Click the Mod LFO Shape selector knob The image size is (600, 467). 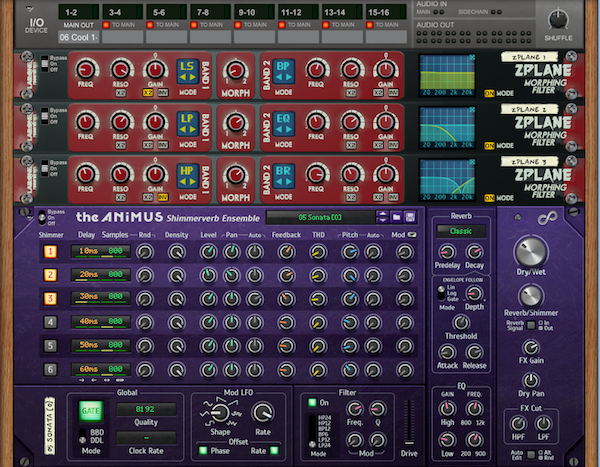220,413
